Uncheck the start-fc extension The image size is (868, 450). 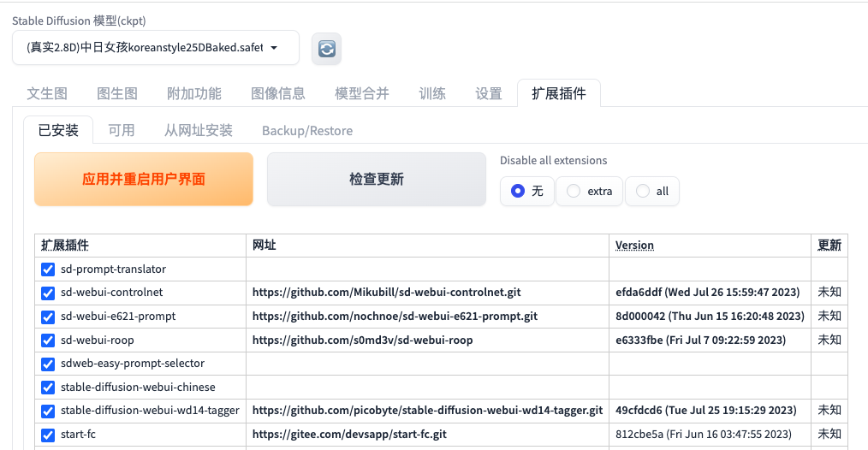48,435
